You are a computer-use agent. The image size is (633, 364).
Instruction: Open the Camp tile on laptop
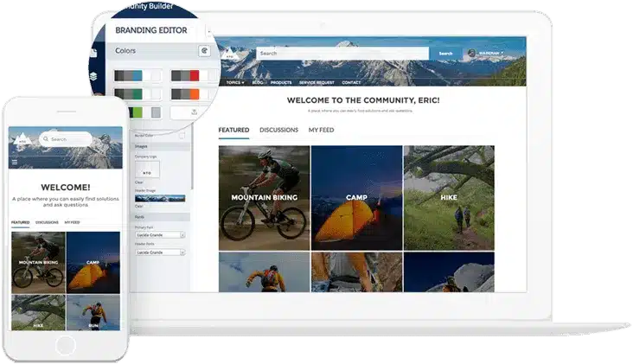tap(357, 198)
